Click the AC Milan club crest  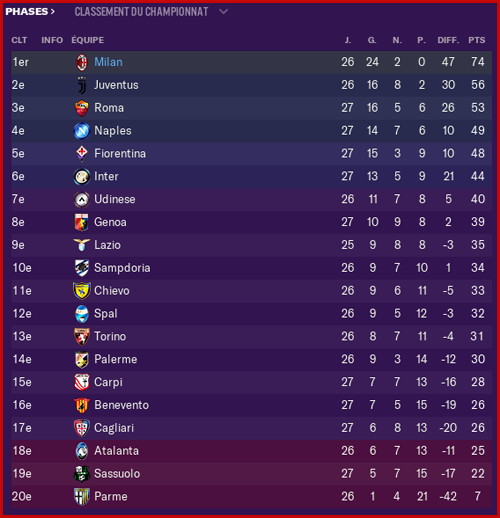(82, 62)
